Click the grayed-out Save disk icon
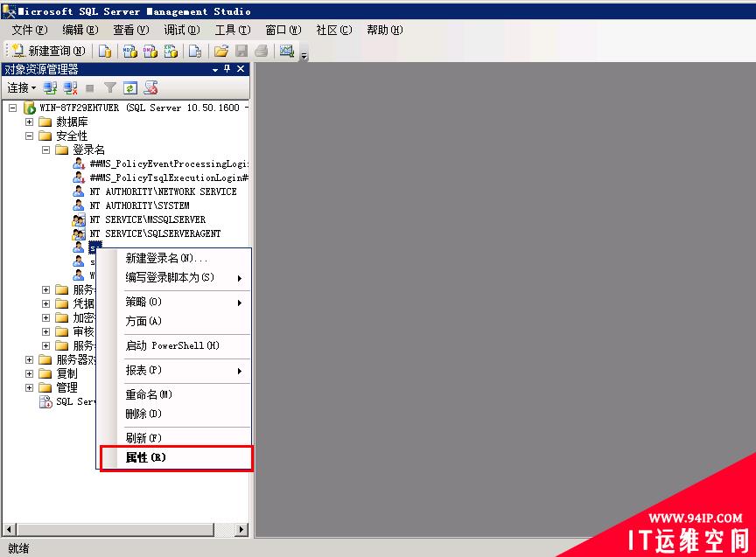This screenshot has width=756, height=557. pos(241,51)
